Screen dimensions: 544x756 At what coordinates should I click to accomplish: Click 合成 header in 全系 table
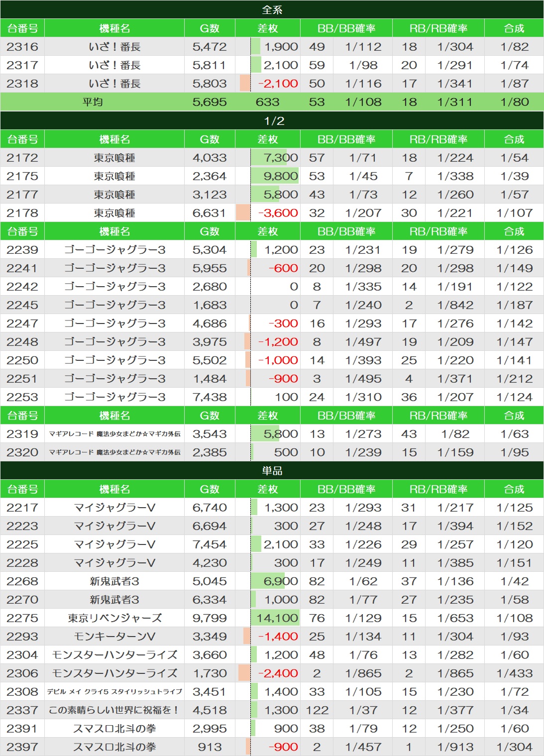tap(514, 28)
